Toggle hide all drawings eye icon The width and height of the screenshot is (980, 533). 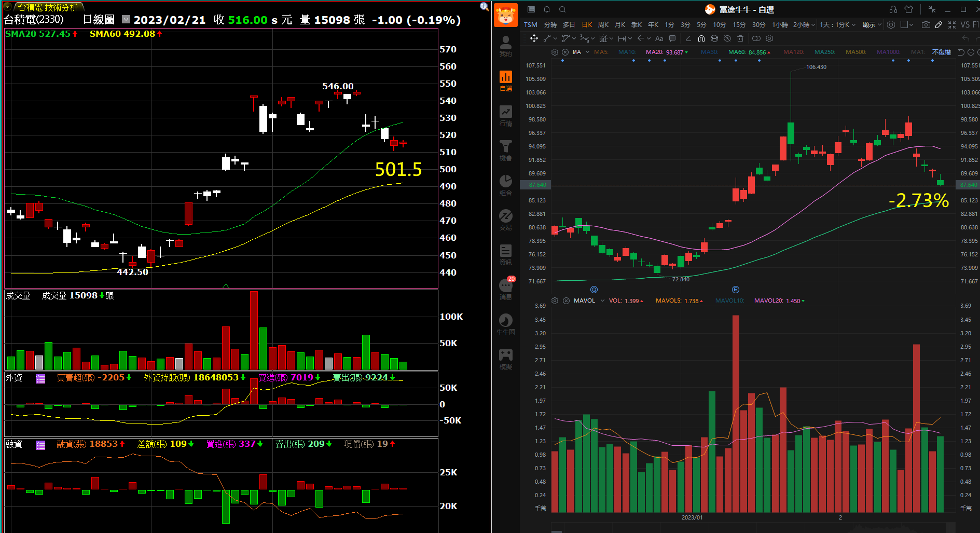pos(727,38)
